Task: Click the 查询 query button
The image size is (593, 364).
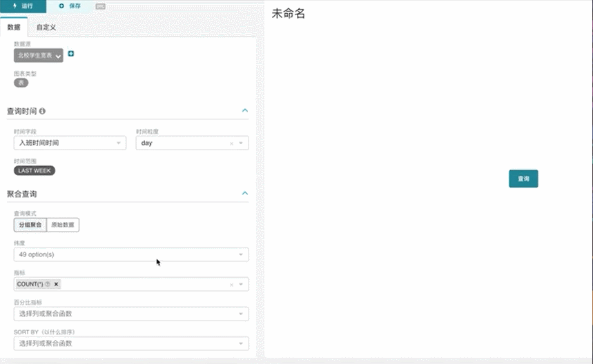Action: tap(523, 179)
